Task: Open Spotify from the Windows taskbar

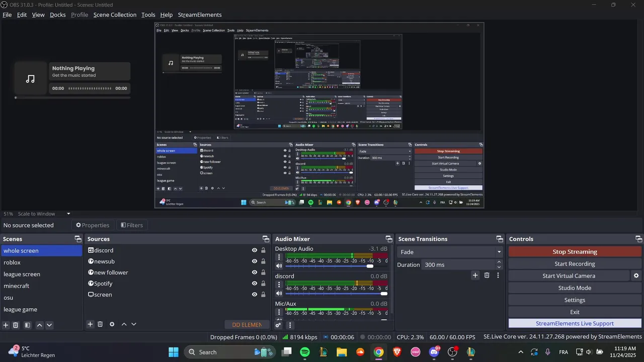Action: coord(305,352)
